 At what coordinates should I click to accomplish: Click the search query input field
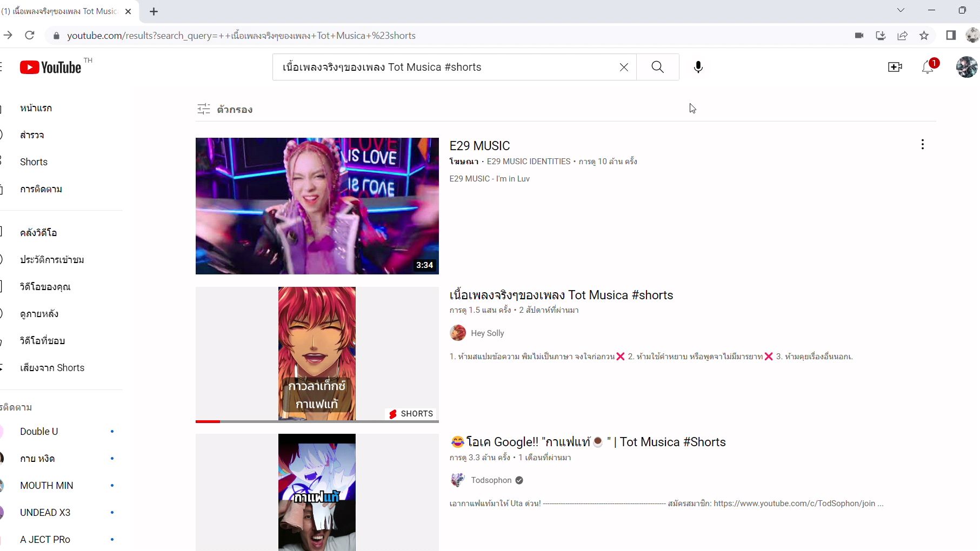coord(443,67)
